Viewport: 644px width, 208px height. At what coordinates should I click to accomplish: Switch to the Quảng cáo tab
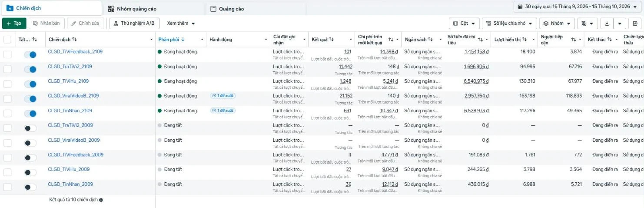click(x=255, y=9)
